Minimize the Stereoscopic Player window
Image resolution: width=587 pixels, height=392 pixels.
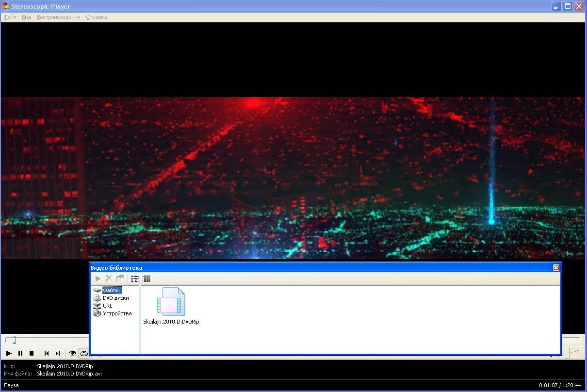[556, 6]
